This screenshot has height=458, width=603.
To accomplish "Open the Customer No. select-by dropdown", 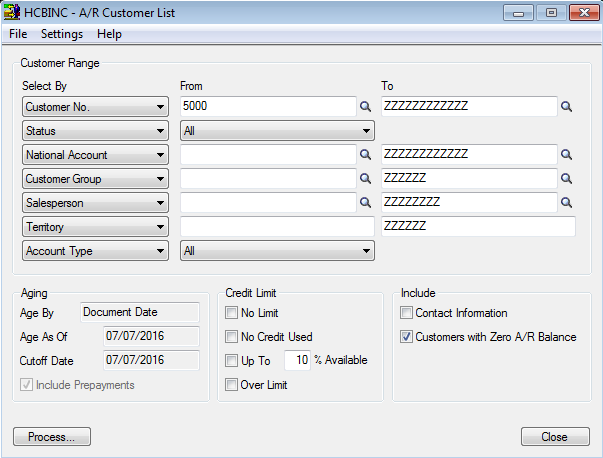I will pos(95,107).
